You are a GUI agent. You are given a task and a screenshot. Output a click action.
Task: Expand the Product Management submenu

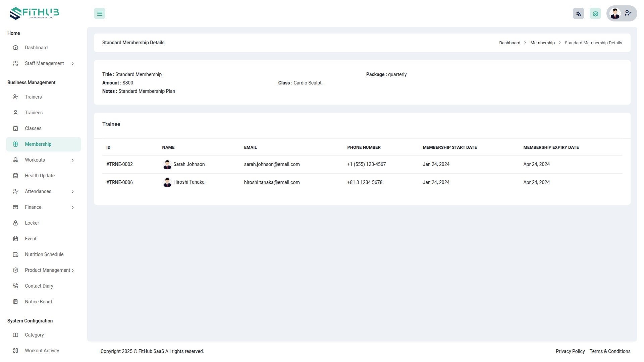point(72,270)
